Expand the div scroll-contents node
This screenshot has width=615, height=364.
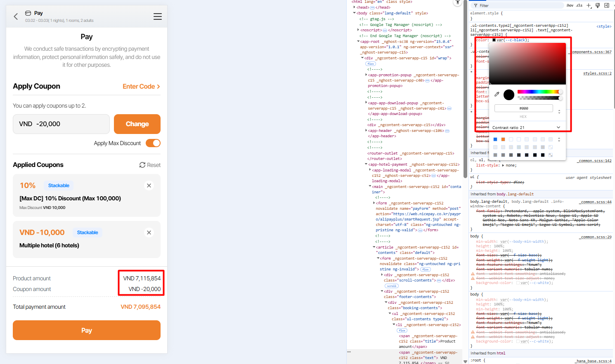pos(382,275)
